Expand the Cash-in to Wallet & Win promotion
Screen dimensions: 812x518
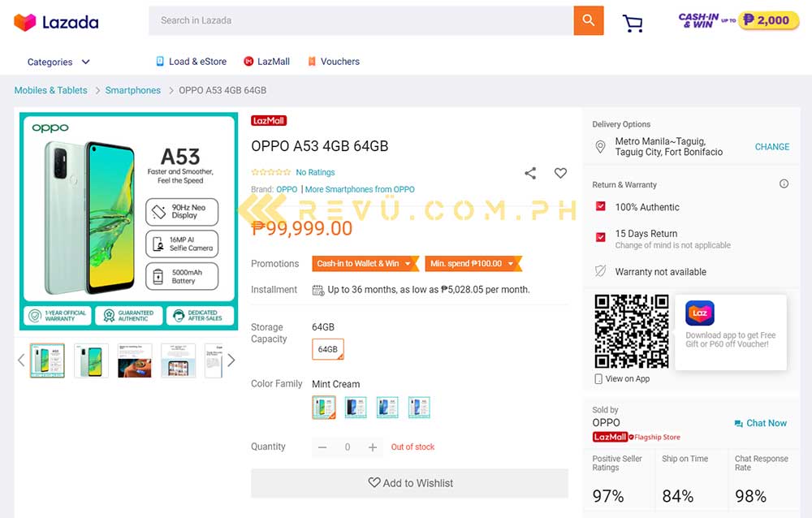point(365,264)
